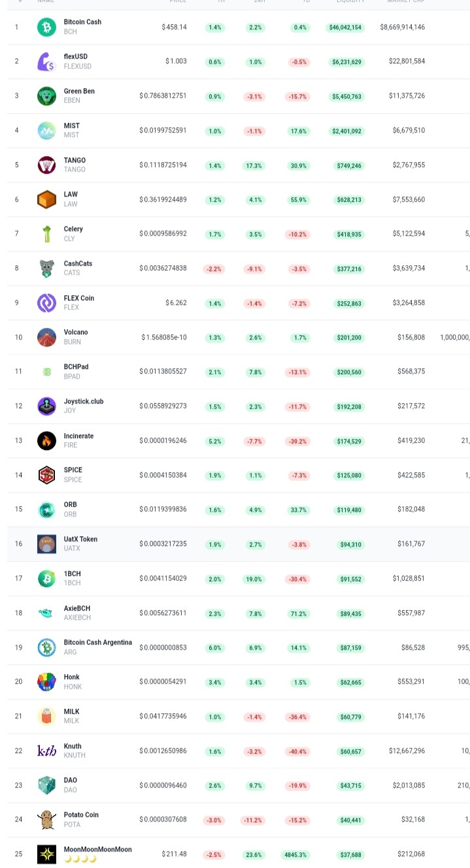Select the Green Ben dog icon
The height and width of the screenshot is (868, 470).
(x=46, y=96)
